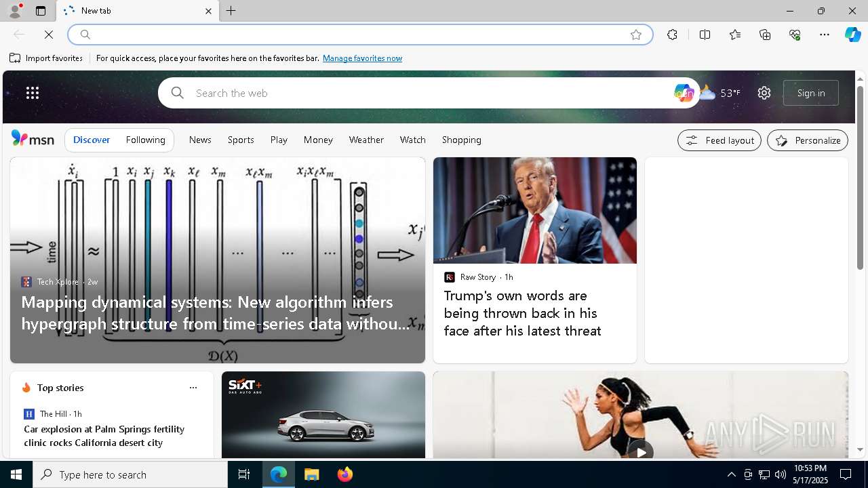Open page settings gear icon
Image resolution: width=868 pixels, height=488 pixels.
click(x=764, y=93)
